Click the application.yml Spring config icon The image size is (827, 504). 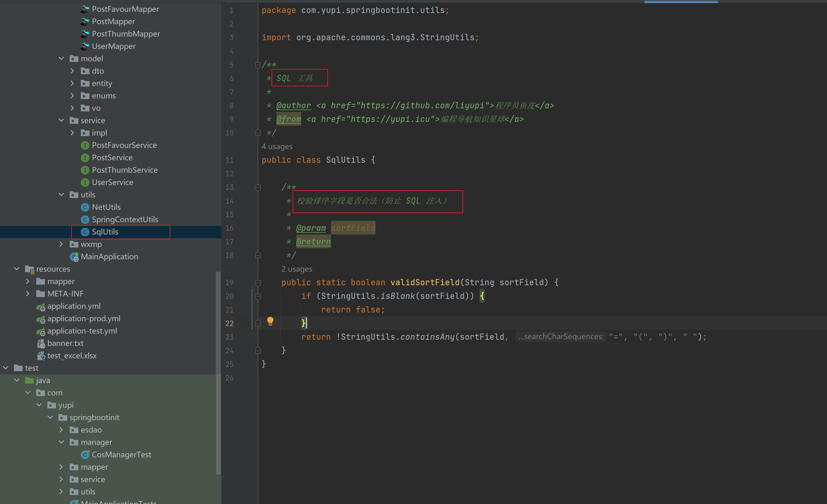point(41,307)
